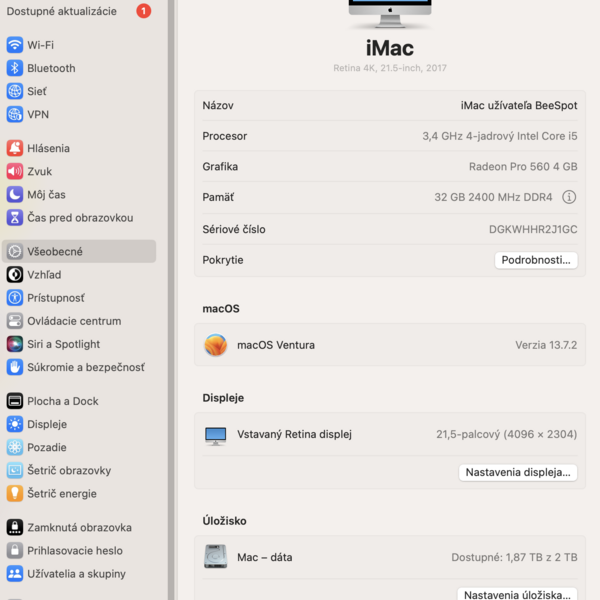Open Plocha a Dock icon

[x=15, y=401]
